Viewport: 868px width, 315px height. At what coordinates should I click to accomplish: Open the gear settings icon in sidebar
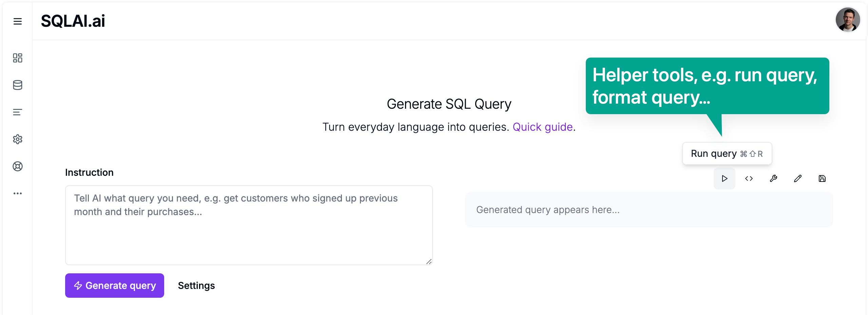click(x=18, y=139)
